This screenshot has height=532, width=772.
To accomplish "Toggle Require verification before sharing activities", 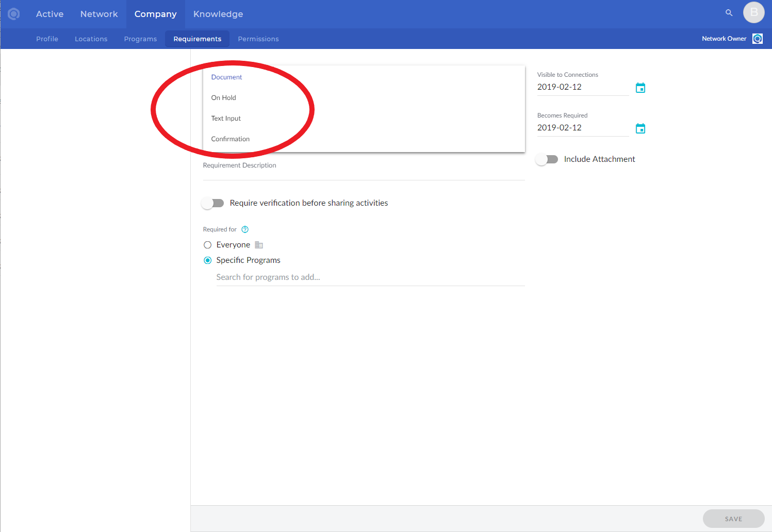I will [x=212, y=203].
